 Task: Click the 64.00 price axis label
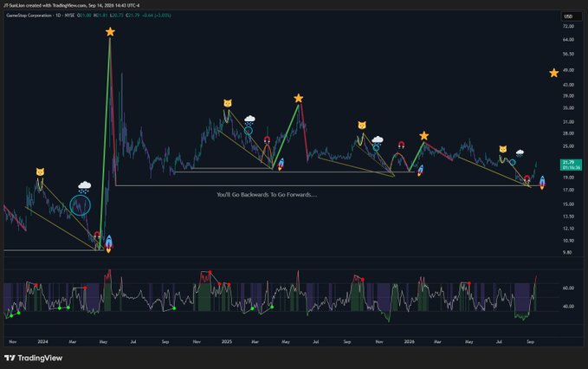click(x=568, y=39)
